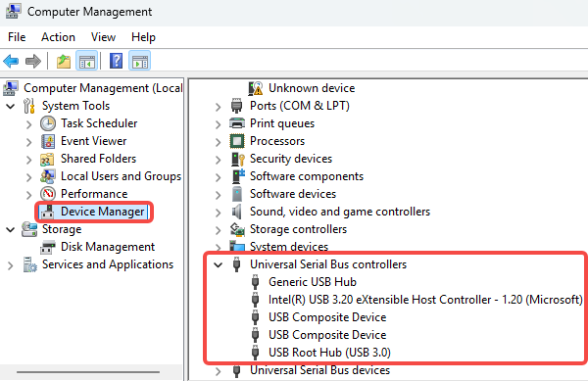
Task: Toggle the Show/Hide Action Pane icon
Action: click(140, 61)
